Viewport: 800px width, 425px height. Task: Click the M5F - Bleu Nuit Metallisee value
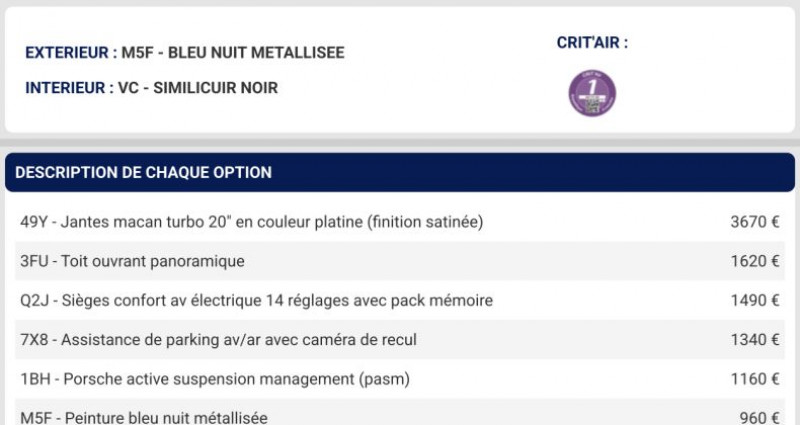(x=233, y=53)
